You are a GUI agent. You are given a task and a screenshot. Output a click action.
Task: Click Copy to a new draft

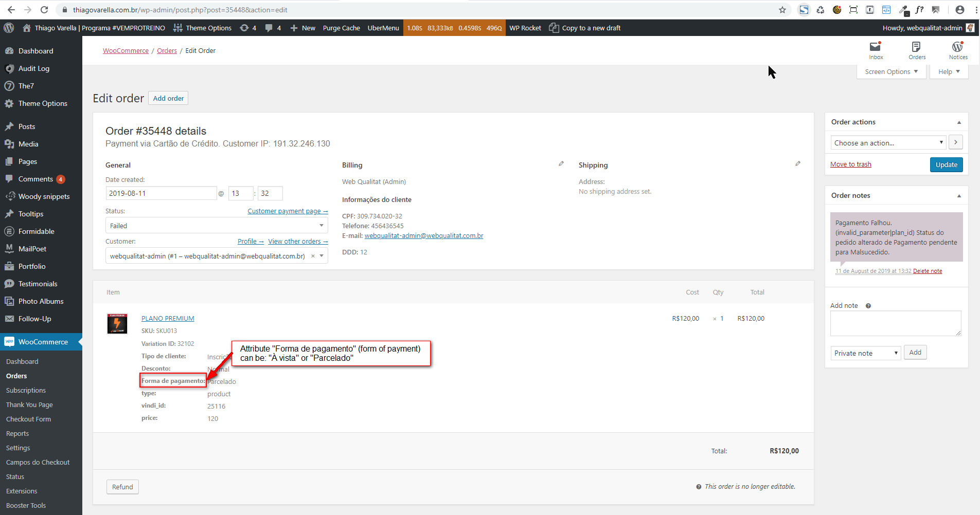pos(585,28)
